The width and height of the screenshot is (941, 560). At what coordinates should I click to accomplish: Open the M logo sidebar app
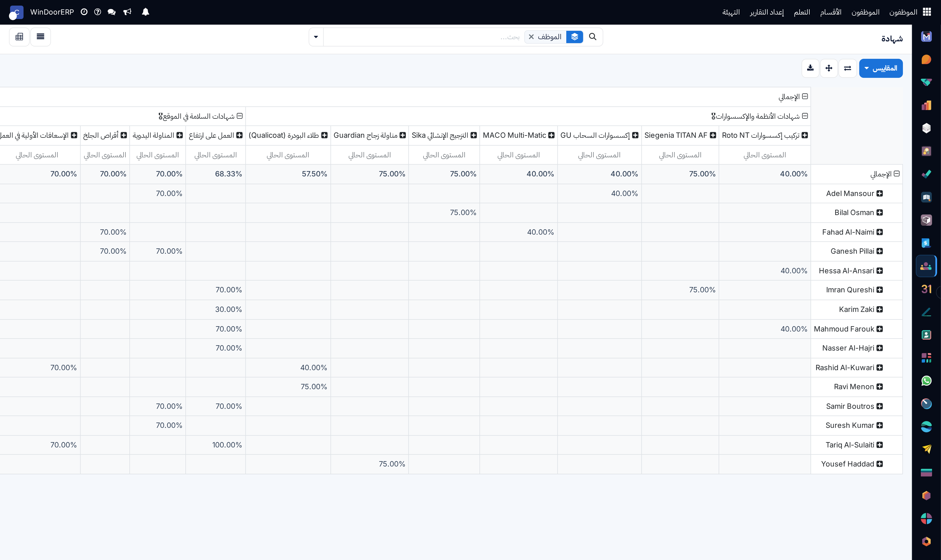pos(926,37)
